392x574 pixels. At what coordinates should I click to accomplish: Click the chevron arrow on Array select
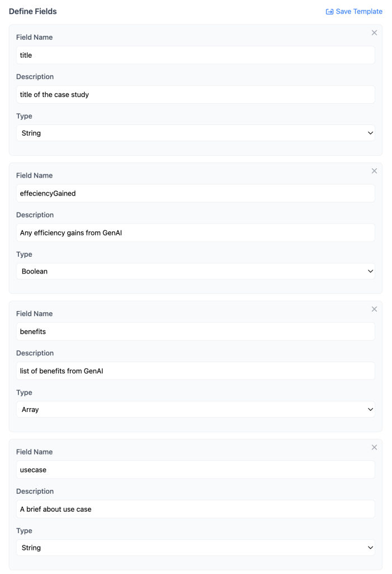[x=370, y=410]
